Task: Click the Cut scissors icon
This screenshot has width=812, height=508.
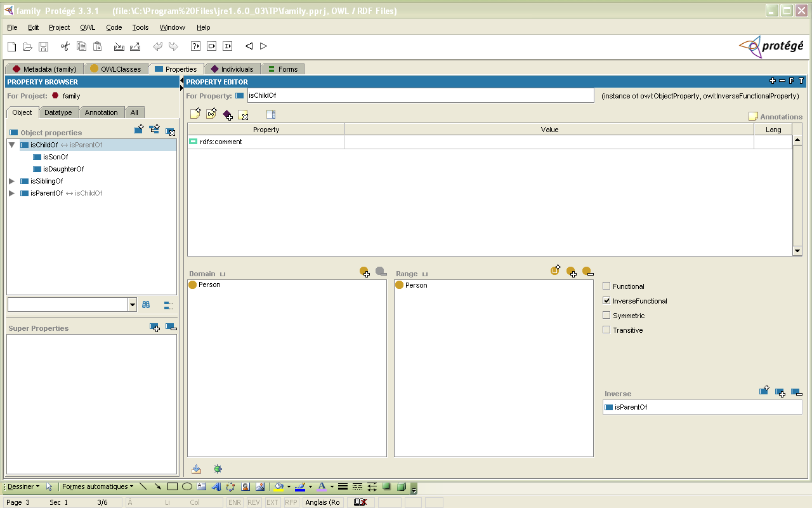Action: coord(65,46)
